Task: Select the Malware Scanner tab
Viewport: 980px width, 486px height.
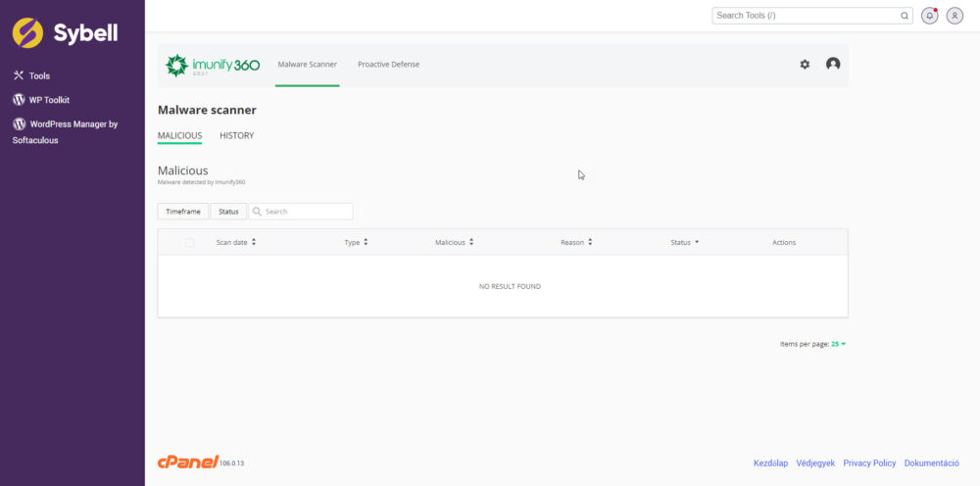Action: click(x=307, y=65)
